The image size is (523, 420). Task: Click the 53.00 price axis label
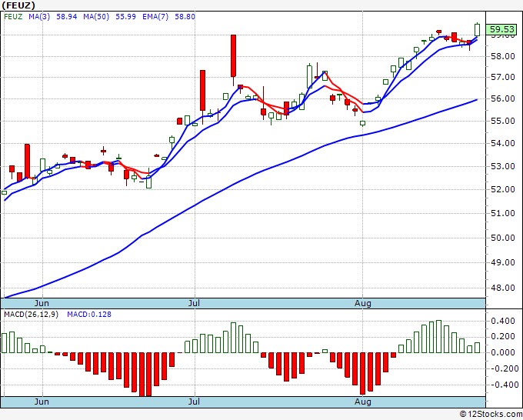tap(503, 166)
